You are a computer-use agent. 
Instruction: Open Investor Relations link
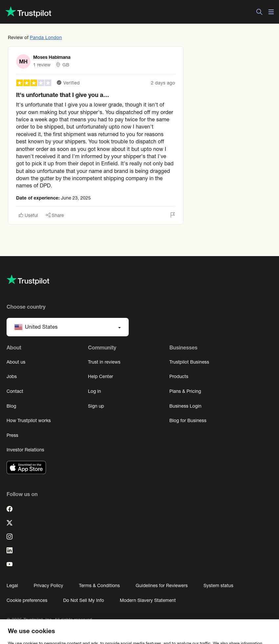(25, 450)
